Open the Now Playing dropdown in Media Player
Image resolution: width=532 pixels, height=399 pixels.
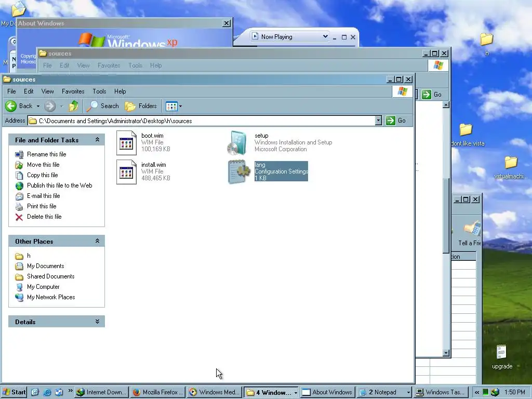pyautogui.click(x=325, y=36)
